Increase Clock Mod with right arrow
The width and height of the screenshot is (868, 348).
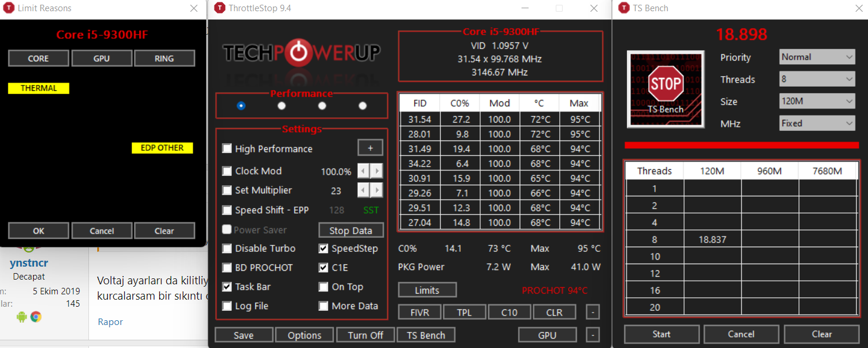(377, 171)
